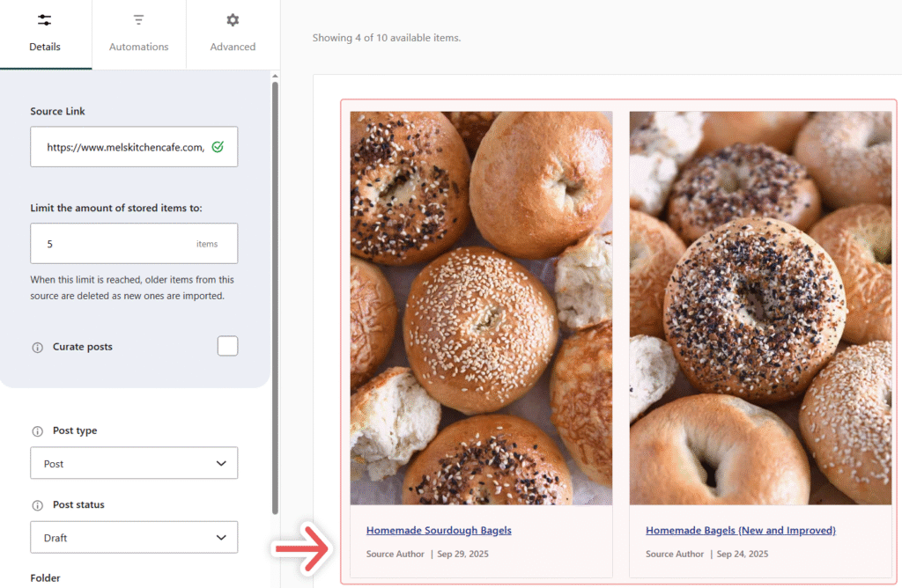Open the Homemade Bagels (New and Improved) link
The height and width of the screenshot is (588, 902).
click(x=741, y=530)
